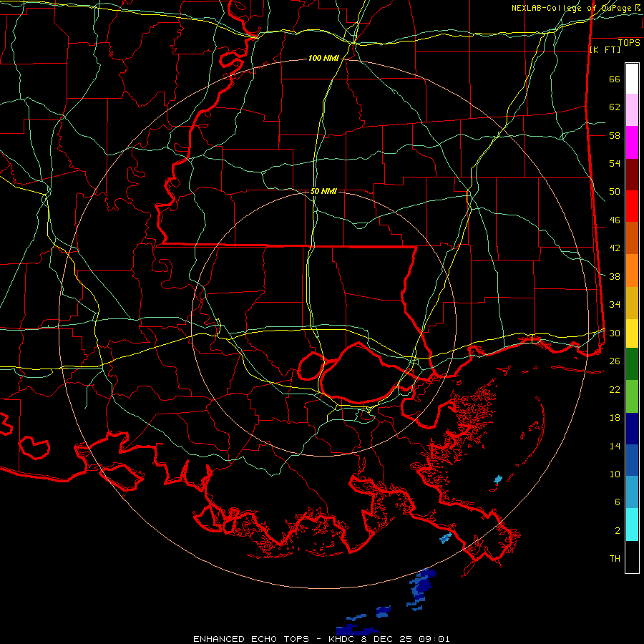Click the "ENHANCED ECHO TOPS" caption text

tap(251, 639)
